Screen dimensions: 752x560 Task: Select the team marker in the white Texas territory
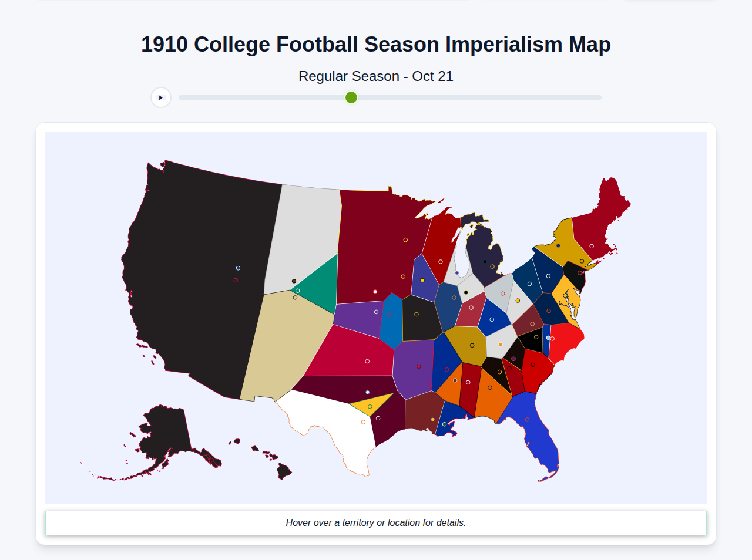point(362,421)
